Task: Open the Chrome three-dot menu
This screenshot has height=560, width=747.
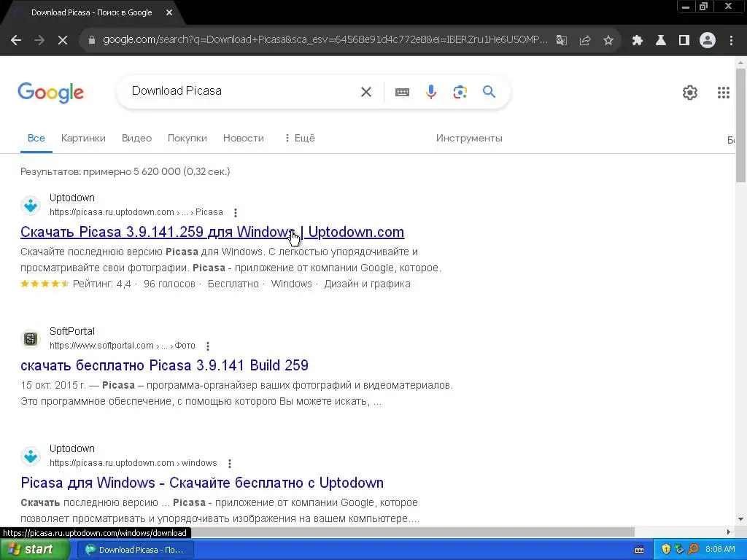Action: (731, 41)
